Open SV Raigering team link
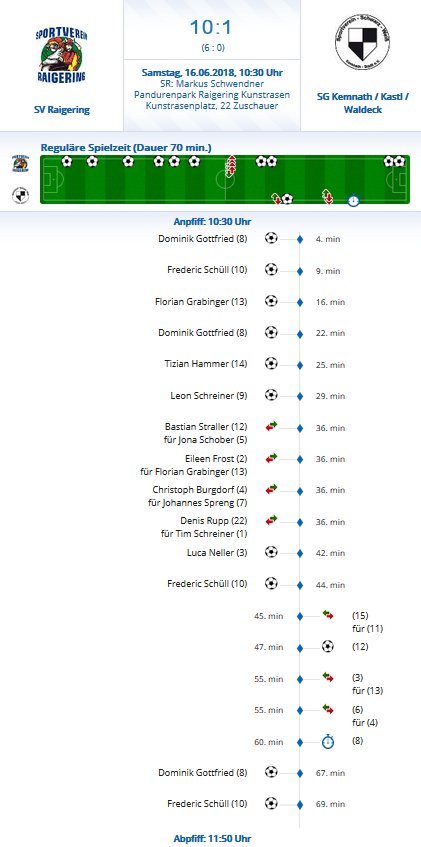421x847 pixels. pyautogui.click(x=62, y=110)
